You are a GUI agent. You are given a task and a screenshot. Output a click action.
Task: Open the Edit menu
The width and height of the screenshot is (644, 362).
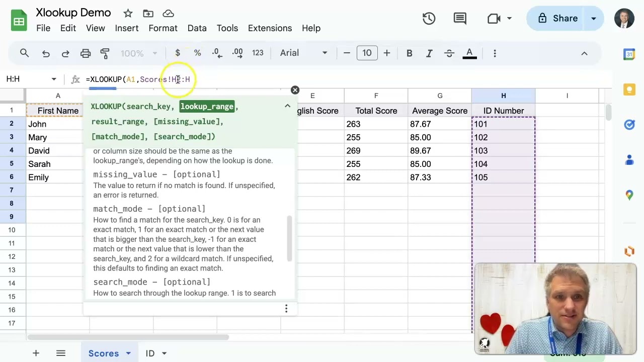[x=68, y=28]
